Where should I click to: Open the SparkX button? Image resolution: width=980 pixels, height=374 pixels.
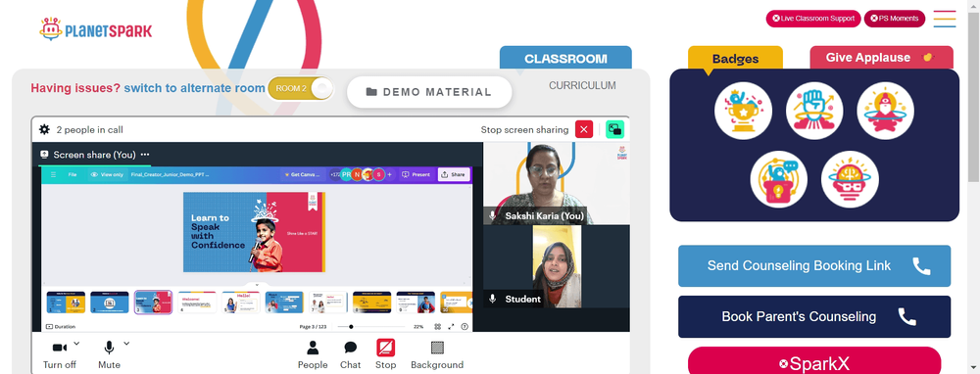tap(814, 361)
